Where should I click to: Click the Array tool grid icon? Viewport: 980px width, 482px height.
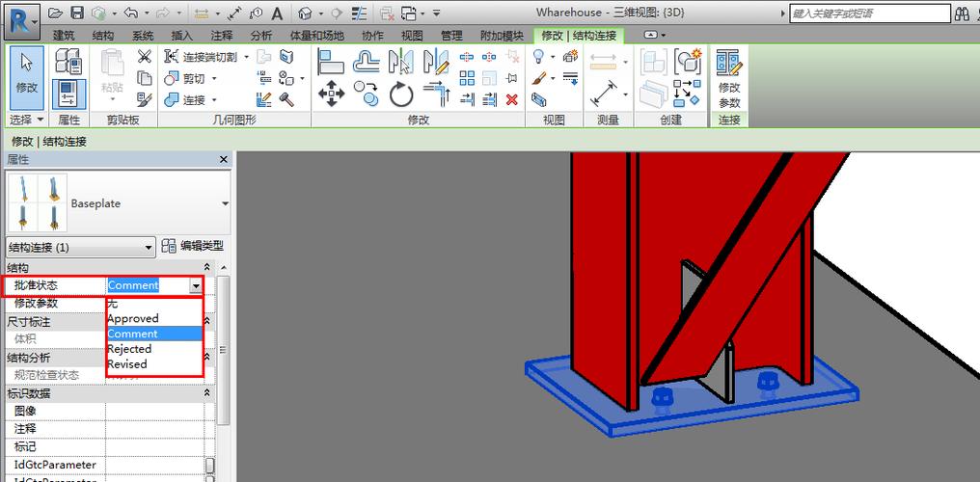tap(467, 78)
